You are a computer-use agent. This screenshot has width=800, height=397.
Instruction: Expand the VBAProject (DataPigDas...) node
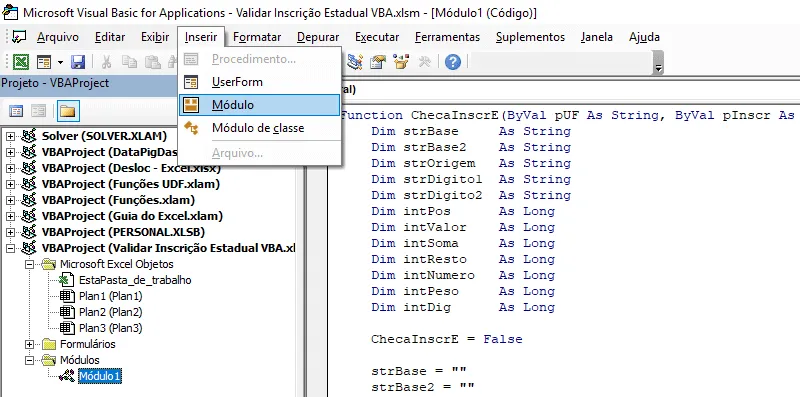click(x=11, y=152)
